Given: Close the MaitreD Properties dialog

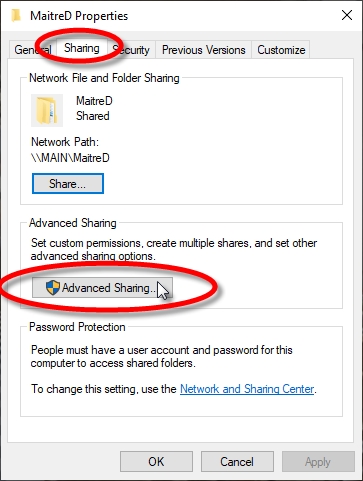Looking at the screenshot, I should 347,15.
